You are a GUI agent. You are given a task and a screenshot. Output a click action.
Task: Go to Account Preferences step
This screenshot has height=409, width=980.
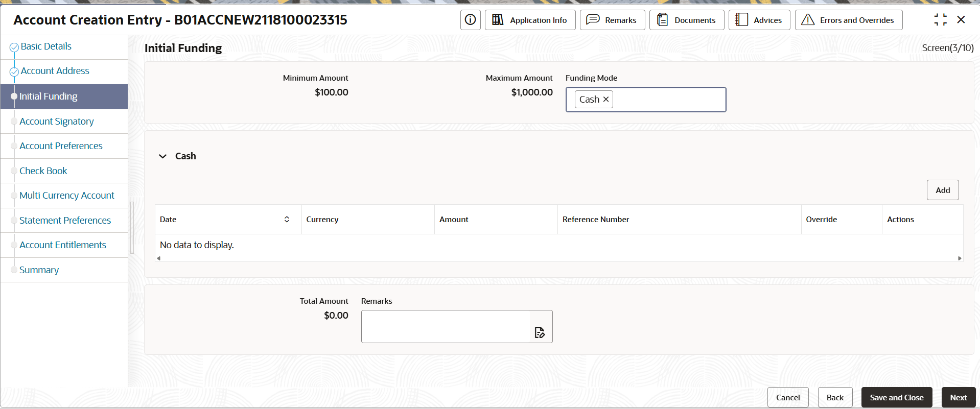click(61, 146)
